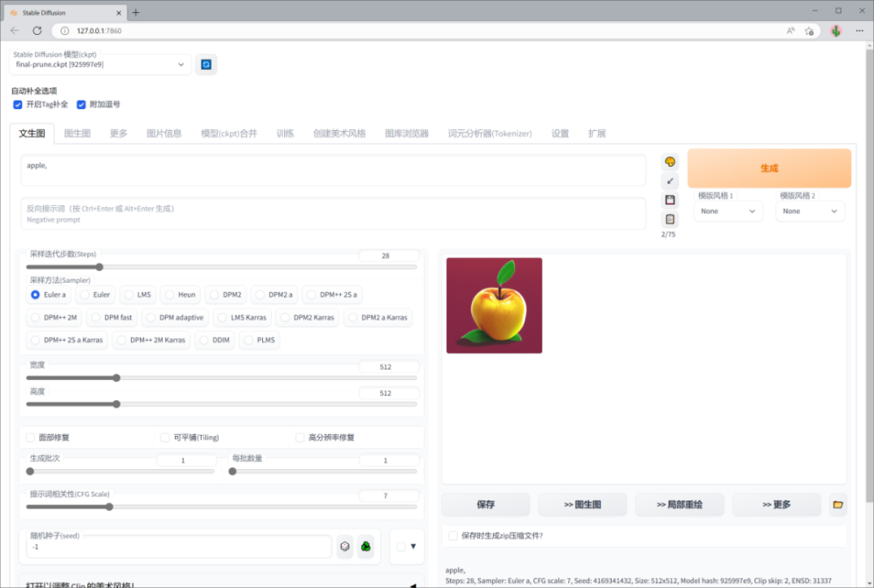Toggle the 开启Tag补全 checkbox
Viewport: 874px width, 588px height.
click(x=17, y=104)
